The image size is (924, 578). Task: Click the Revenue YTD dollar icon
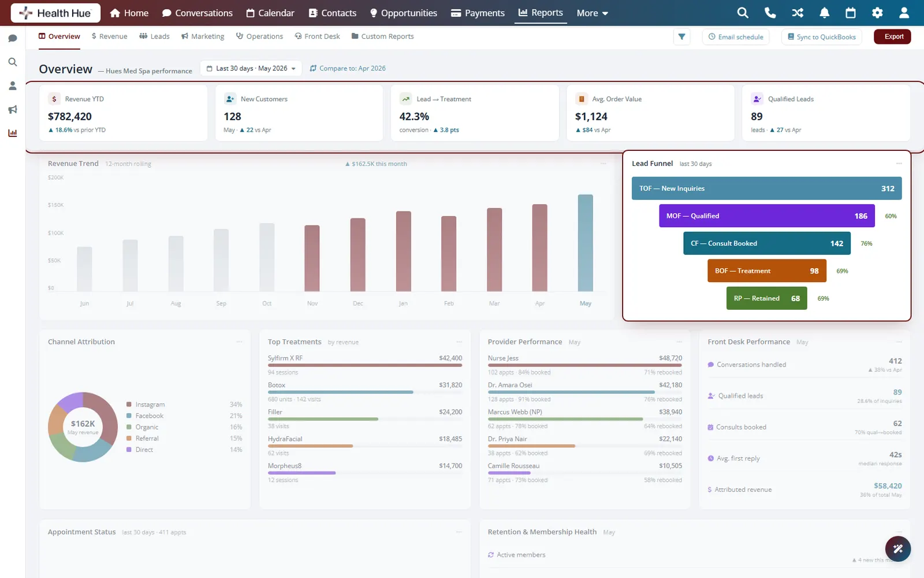coord(54,99)
